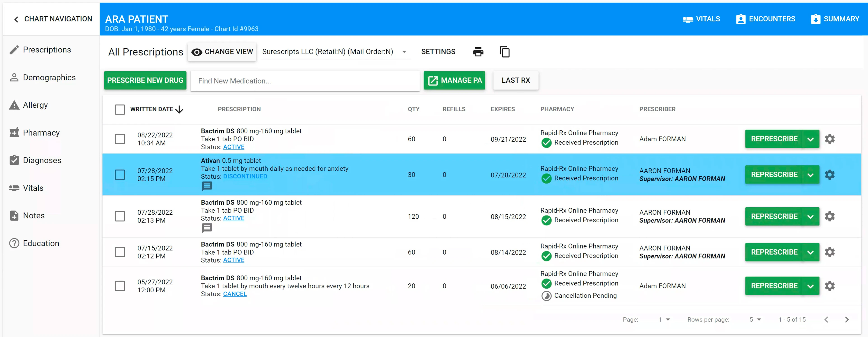Check the checkbox for the Ativan prescription
868x337 pixels.
120,174
